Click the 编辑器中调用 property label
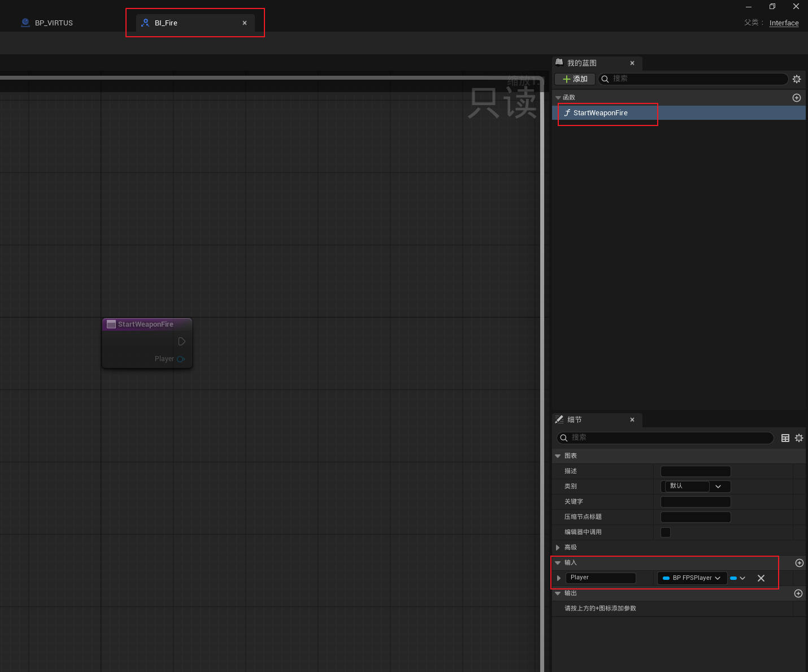Screen dimensions: 808x672 583,532
